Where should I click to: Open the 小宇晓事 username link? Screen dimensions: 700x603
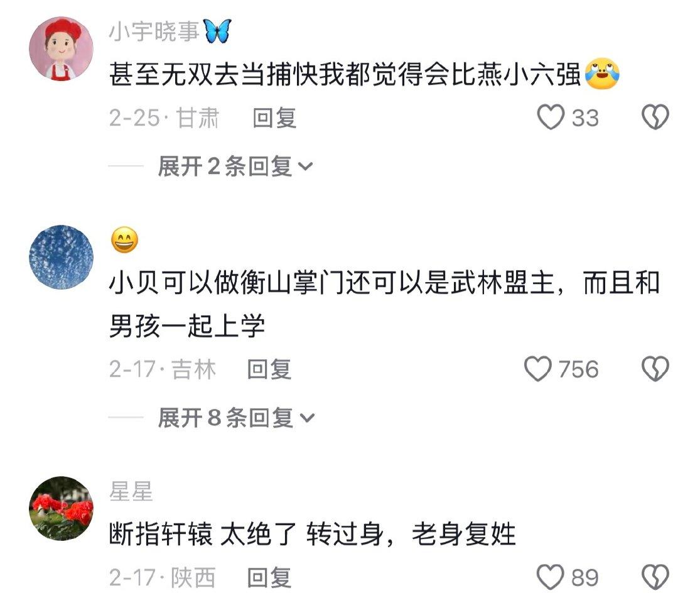154,31
